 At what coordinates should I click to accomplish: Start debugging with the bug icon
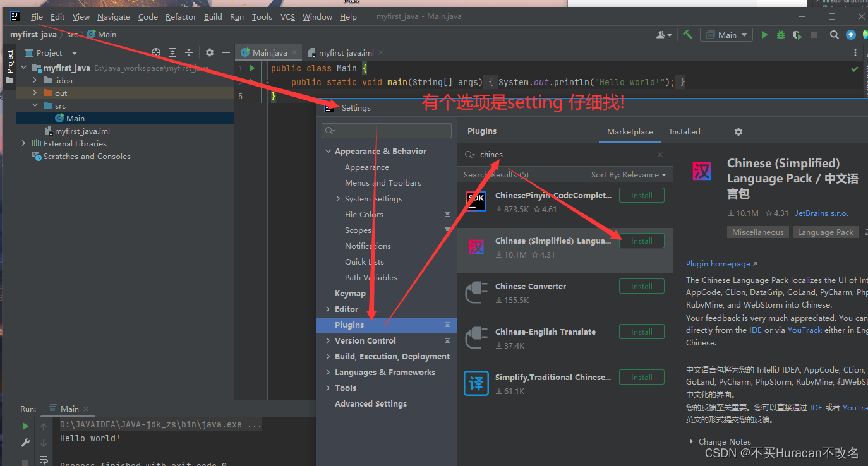780,35
